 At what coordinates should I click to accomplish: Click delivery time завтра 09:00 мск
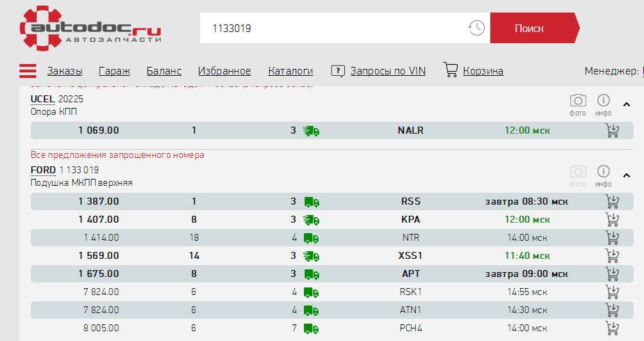tap(526, 274)
